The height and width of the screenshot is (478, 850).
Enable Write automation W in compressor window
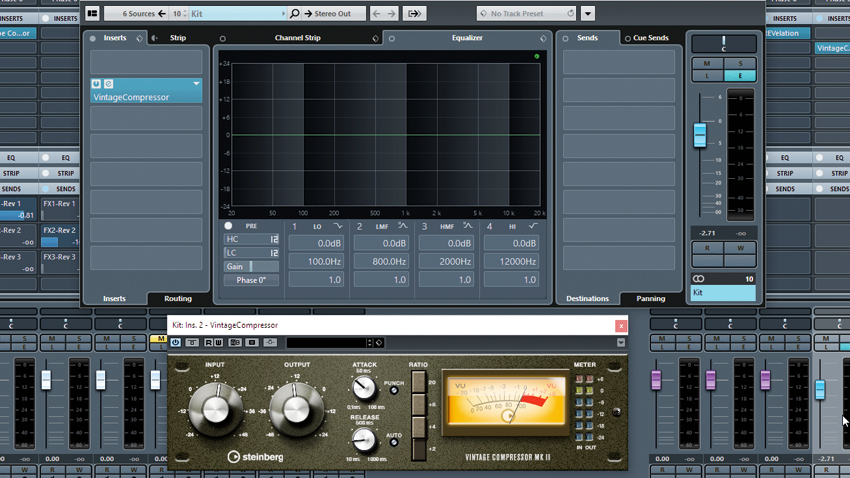pyautogui.click(x=218, y=343)
